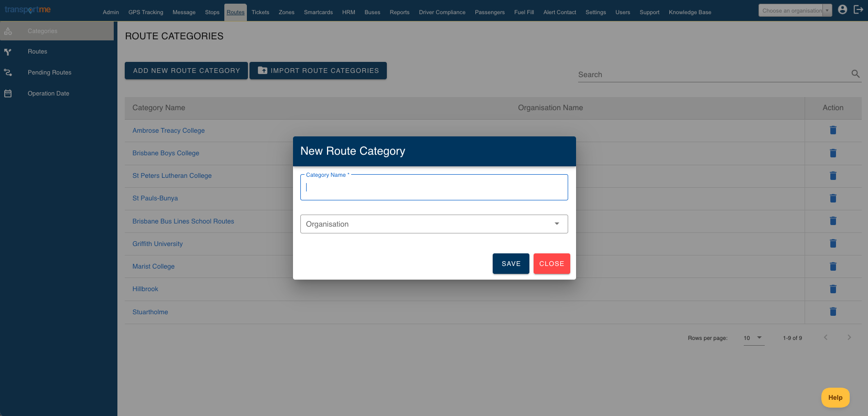Open the Settings menu
Image resolution: width=868 pixels, height=416 pixels.
[x=595, y=12]
